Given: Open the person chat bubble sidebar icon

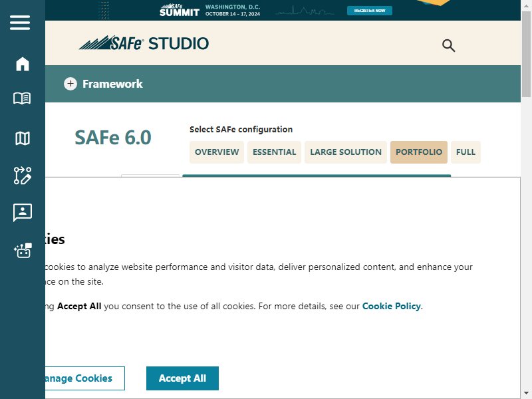Looking at the screenshot, I should point(23,212).
